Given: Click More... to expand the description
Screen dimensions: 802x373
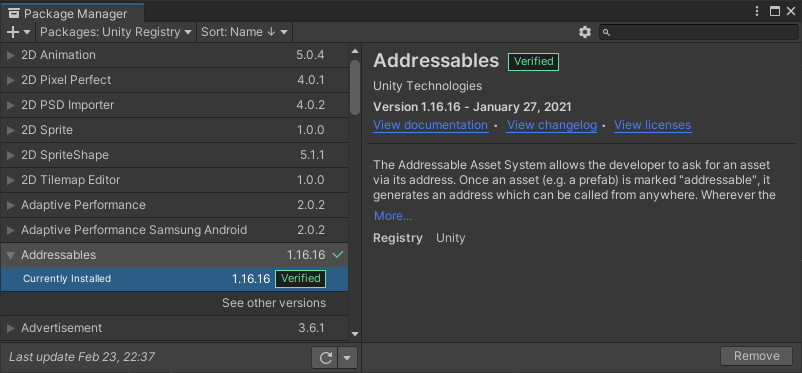Looking at the screenshot, I should click(x=393, y=216).
